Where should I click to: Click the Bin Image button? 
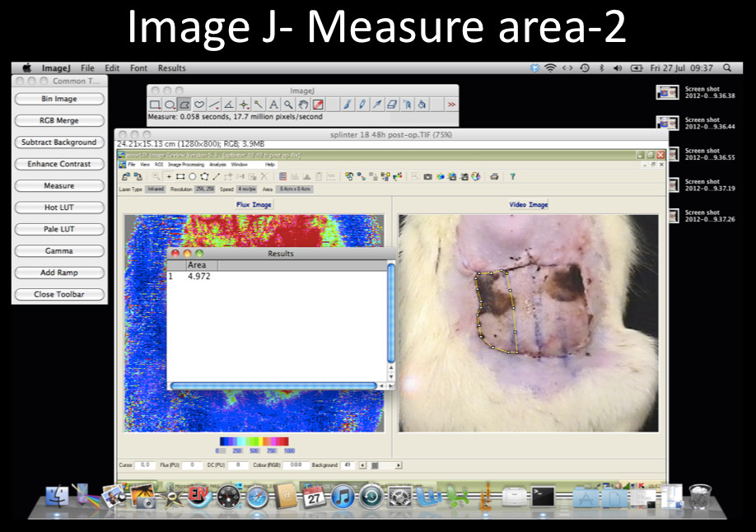coord(59,99)
